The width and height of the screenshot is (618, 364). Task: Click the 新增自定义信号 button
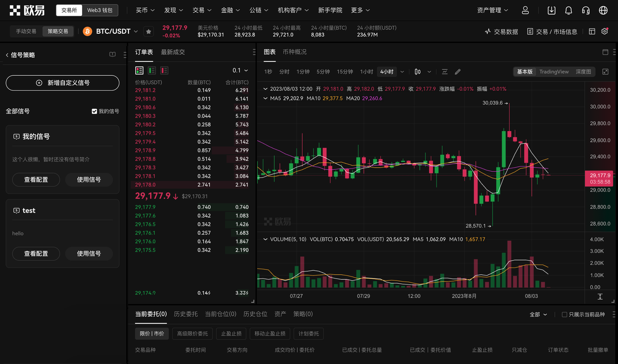coord(62,83)
